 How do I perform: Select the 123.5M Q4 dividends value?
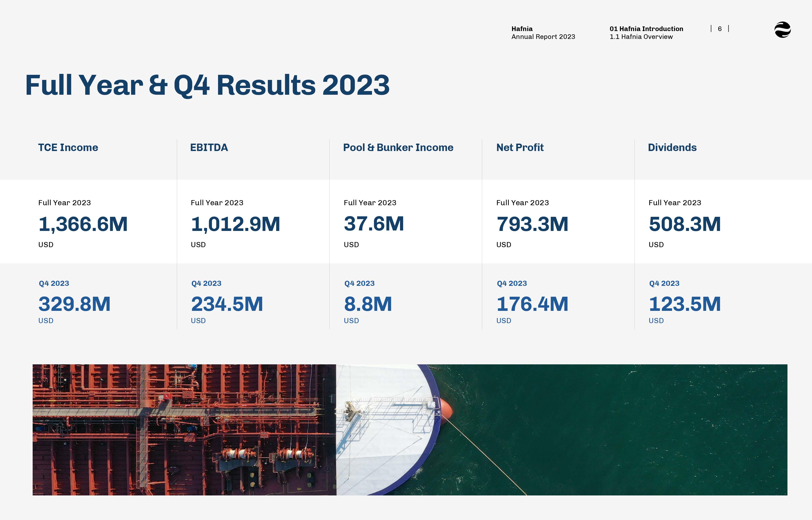[x=684, y=304]
